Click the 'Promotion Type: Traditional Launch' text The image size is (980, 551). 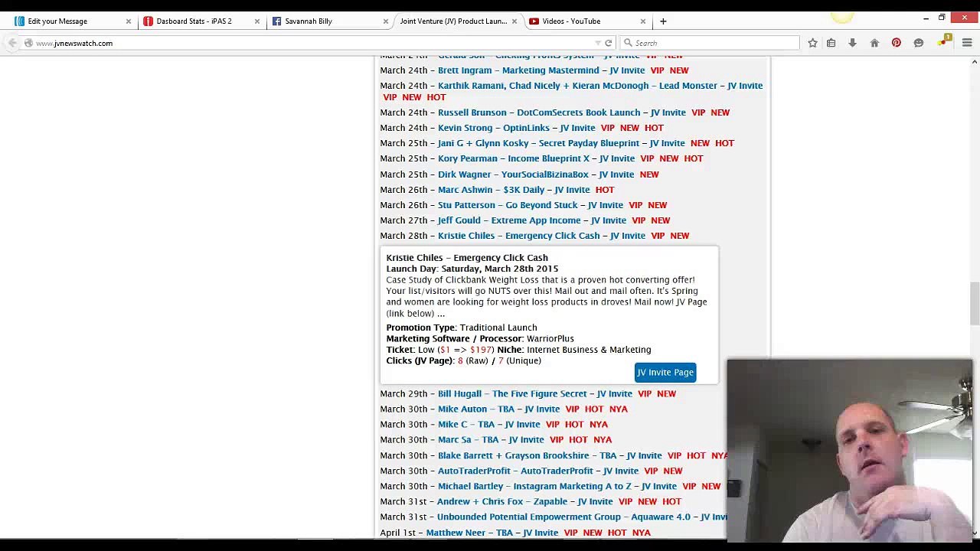click(x=462, y=328)
